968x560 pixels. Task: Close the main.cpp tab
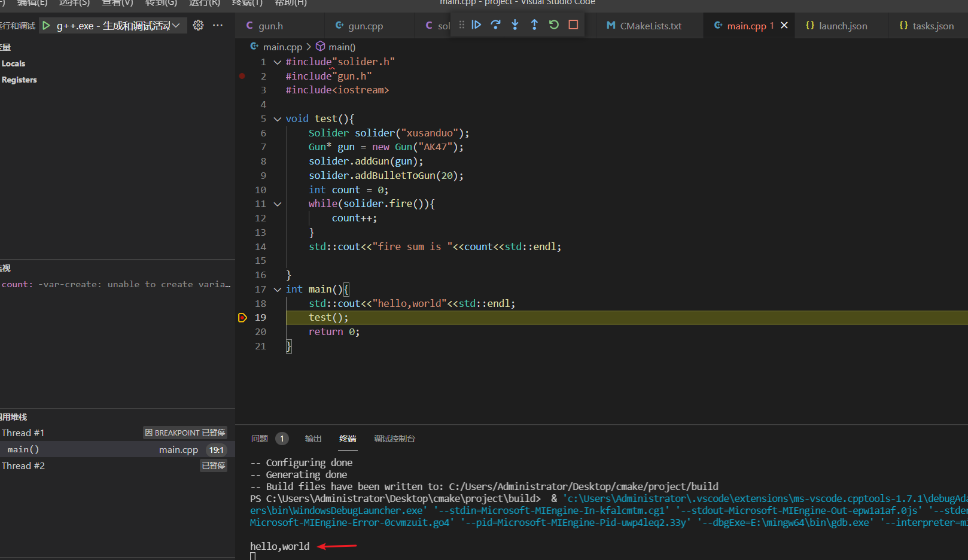(x=784, y=25)
